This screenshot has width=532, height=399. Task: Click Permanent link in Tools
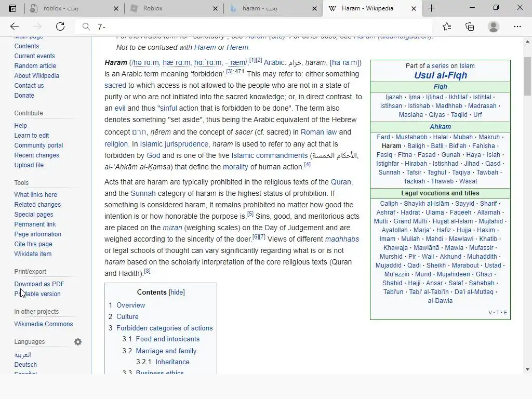click(35, 224)
